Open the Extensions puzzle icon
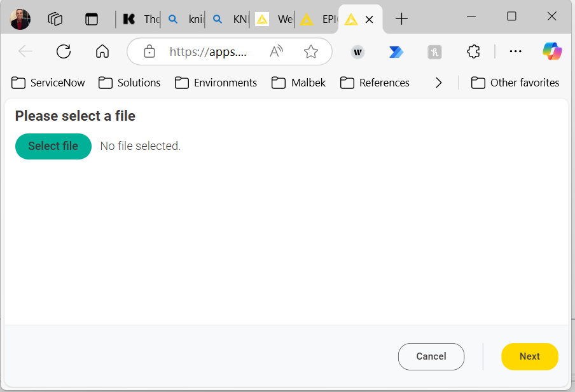Viewport: 575px width, 392px height. [473, 51]
